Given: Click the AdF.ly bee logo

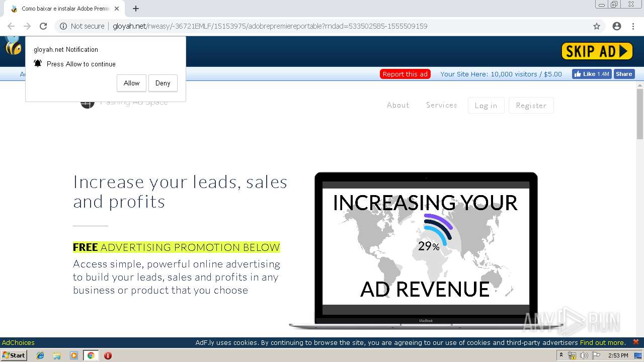Looking at the screenshot, I should point(13,45).
